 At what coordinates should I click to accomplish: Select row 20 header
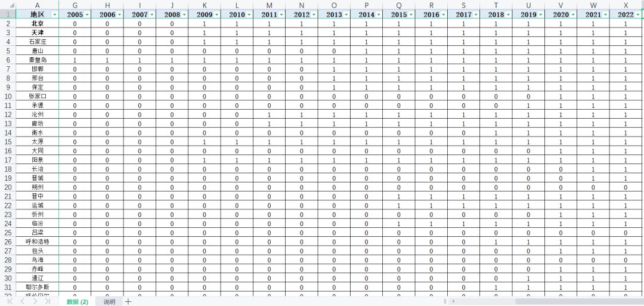pyautogui.click(x=8, y=187)
